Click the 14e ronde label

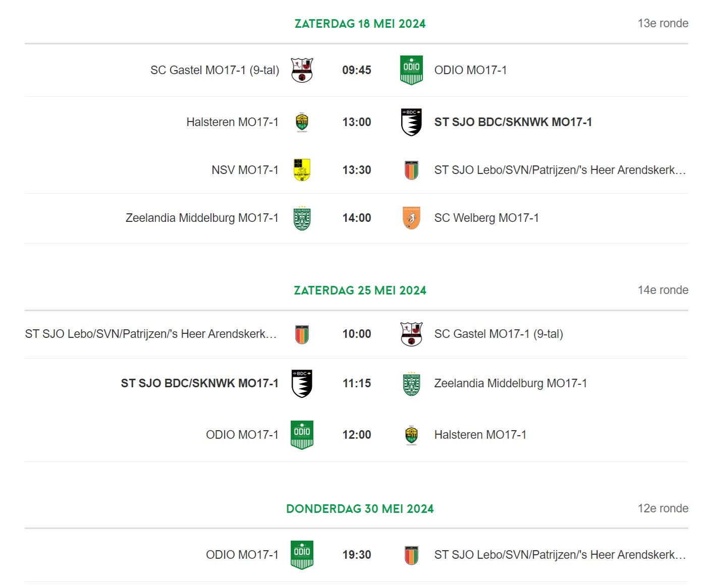tap(663, 290)
